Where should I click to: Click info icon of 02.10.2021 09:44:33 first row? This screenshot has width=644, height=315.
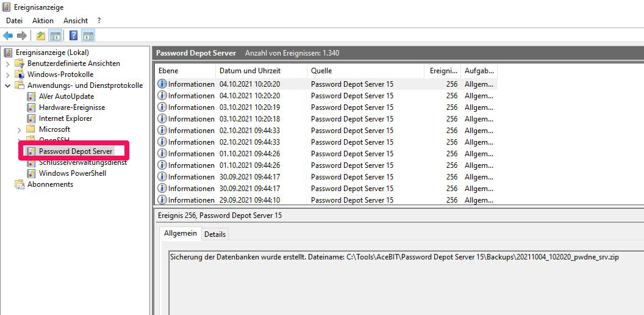(162, 131)
